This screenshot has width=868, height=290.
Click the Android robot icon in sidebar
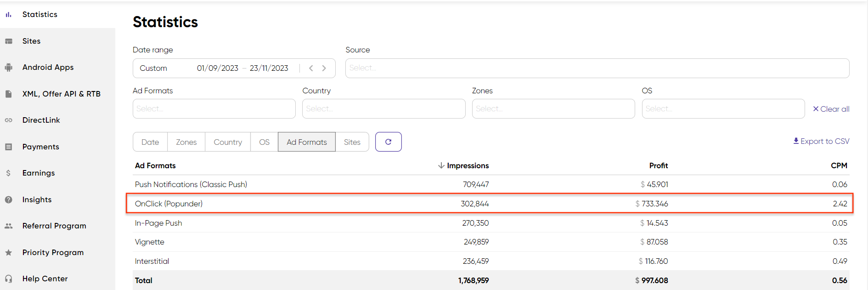click(8, 68)
